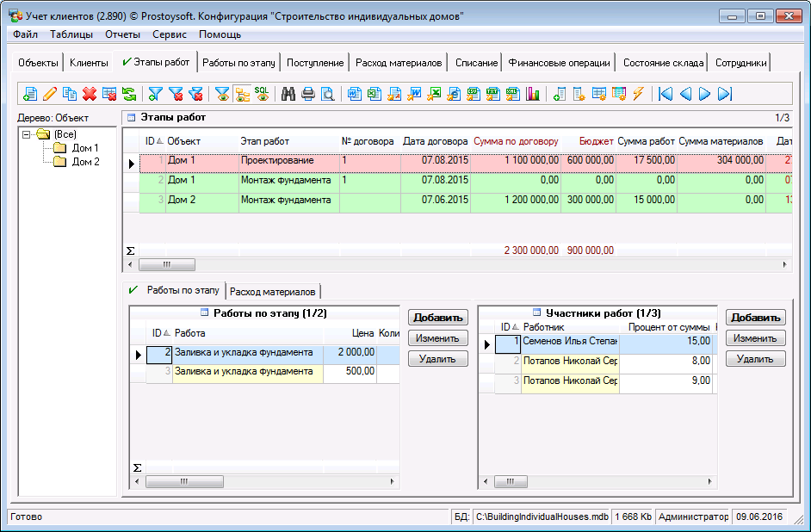Image resolution: width=811 pixels, height=532 pixels.
Task: Click the lightning bolt icon
Action: [x=638, y=94]
